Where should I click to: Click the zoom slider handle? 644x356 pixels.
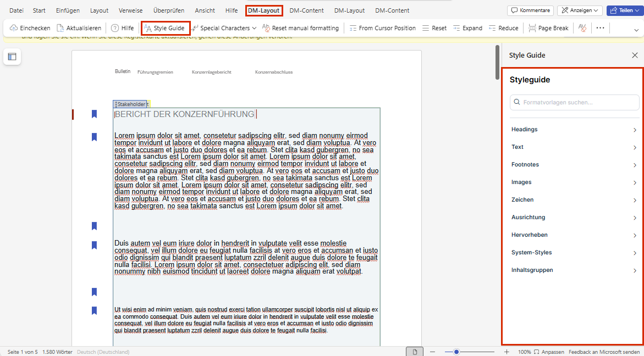(x=456, y=352)
